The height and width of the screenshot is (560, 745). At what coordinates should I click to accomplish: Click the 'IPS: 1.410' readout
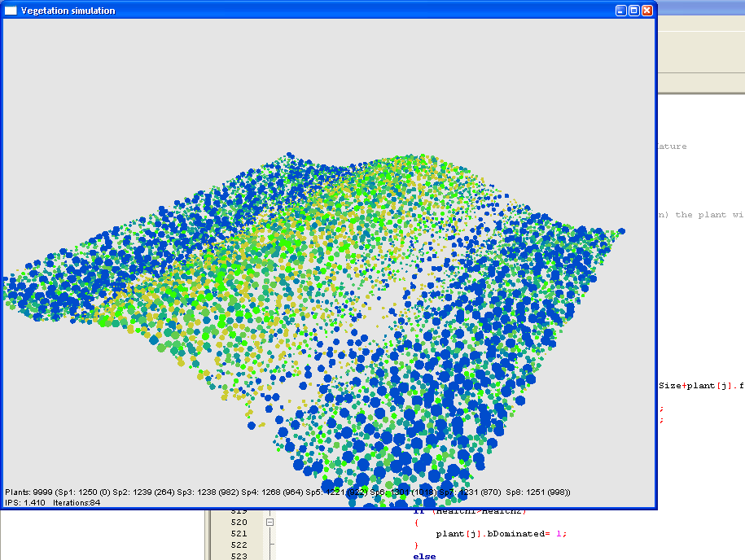[x=24, y=503]
